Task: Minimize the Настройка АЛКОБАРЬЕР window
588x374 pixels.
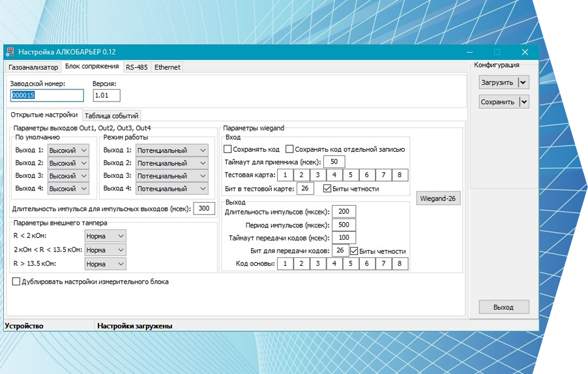Action: tap(470, 52)
